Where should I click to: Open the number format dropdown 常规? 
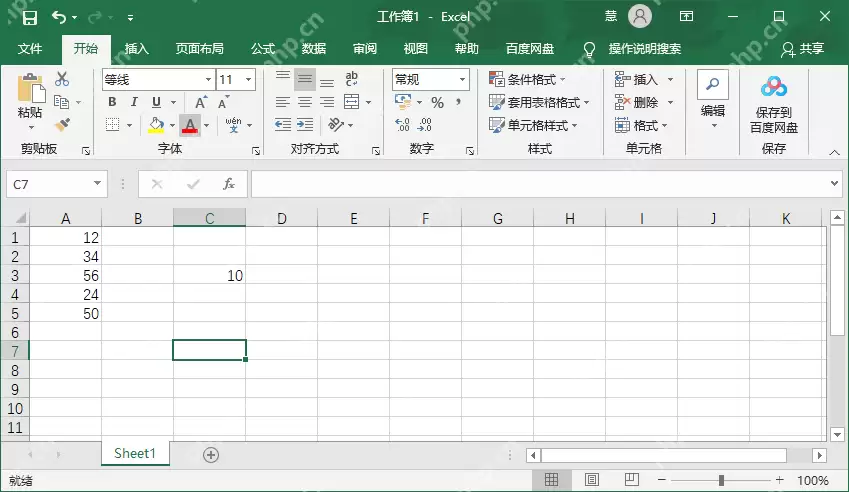click(462, 80)
